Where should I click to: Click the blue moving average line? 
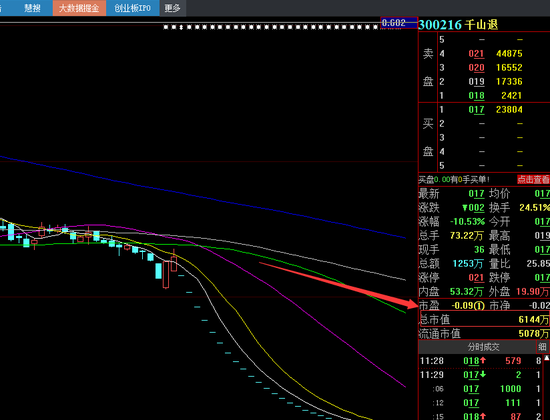pyautogui.click(x=203, y=196)
